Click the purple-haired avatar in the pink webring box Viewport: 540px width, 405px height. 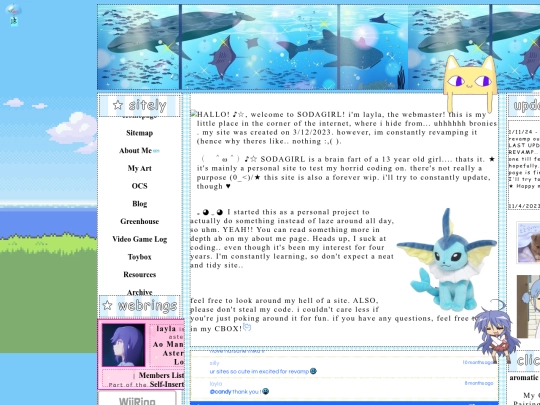click(x=123, y=345)
